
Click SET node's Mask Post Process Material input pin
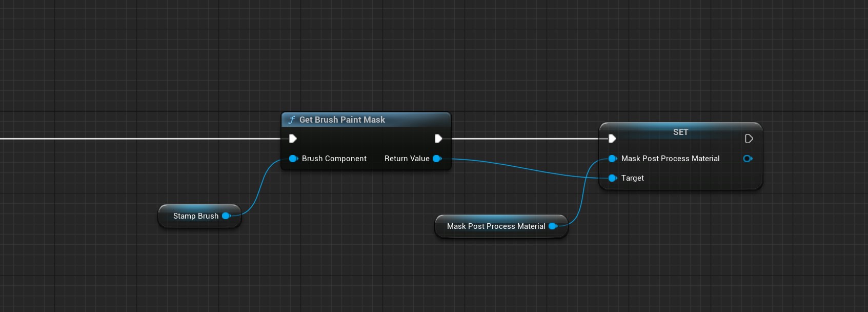[x=612, y=159]
